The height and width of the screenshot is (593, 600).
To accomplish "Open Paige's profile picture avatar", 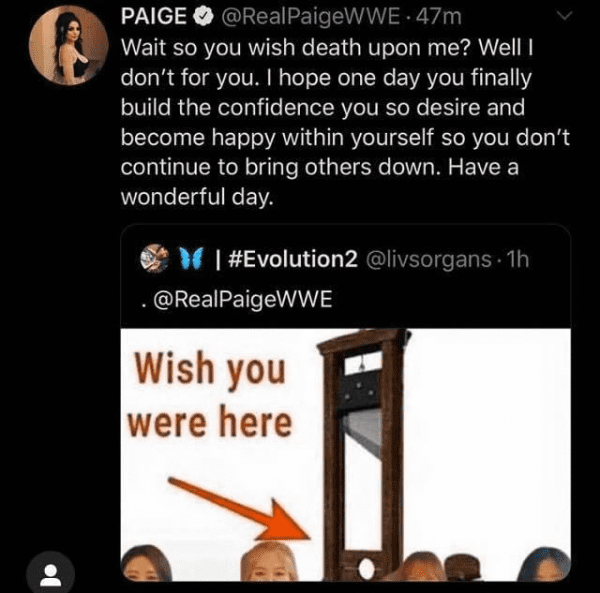I will [63, 48].
